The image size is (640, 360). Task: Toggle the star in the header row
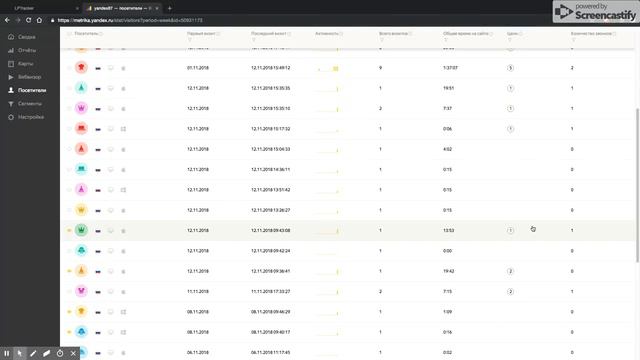coord(69,33)
